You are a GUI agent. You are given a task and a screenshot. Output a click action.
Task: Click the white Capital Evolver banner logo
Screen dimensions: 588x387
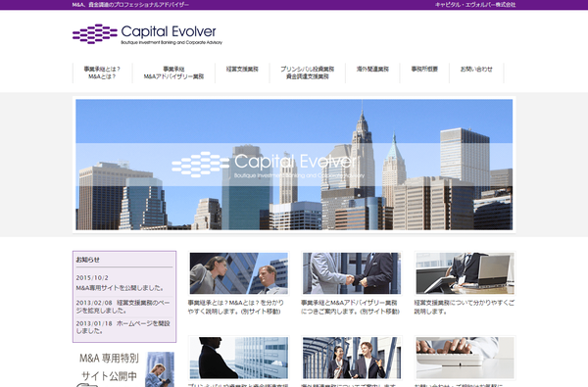click(x=268, y=165)
